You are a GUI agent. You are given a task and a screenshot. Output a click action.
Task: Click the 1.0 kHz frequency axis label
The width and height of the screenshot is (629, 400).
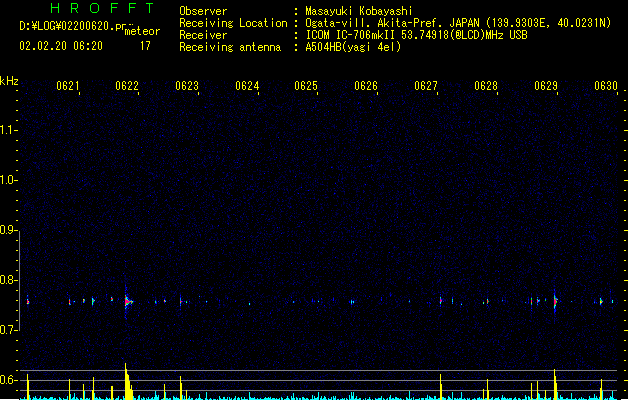(x=8, y=180)
